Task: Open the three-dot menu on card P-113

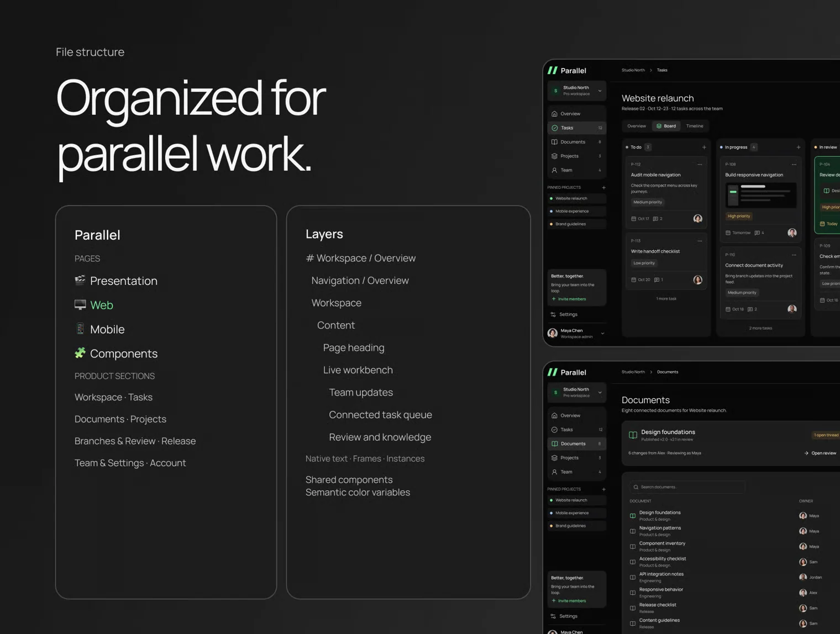Action: click(700, 241)
